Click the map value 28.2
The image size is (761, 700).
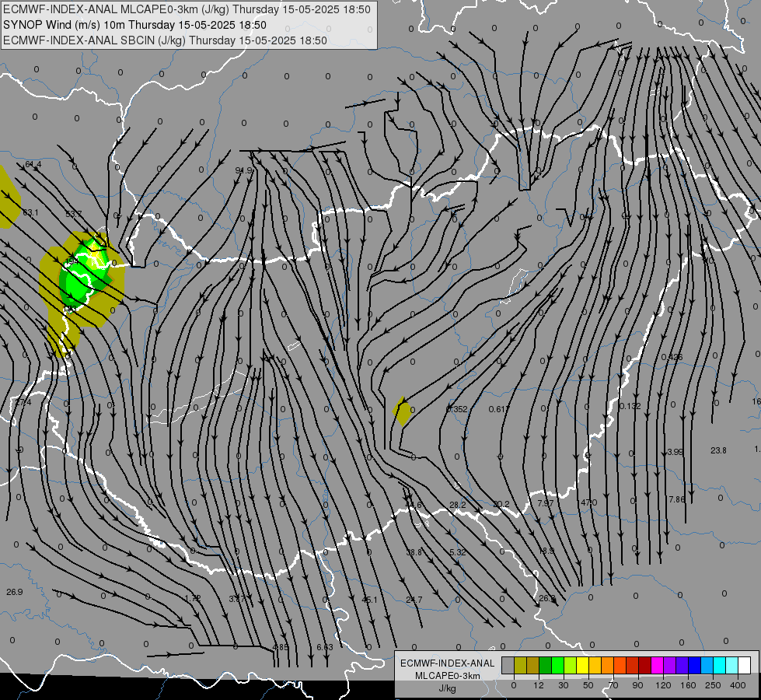pos(458,505)
